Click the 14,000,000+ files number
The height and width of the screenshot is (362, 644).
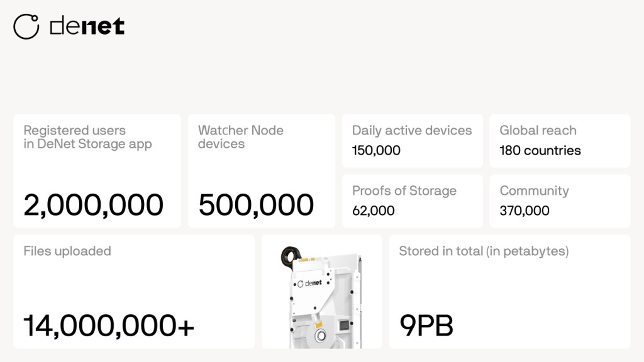[109, 326]
